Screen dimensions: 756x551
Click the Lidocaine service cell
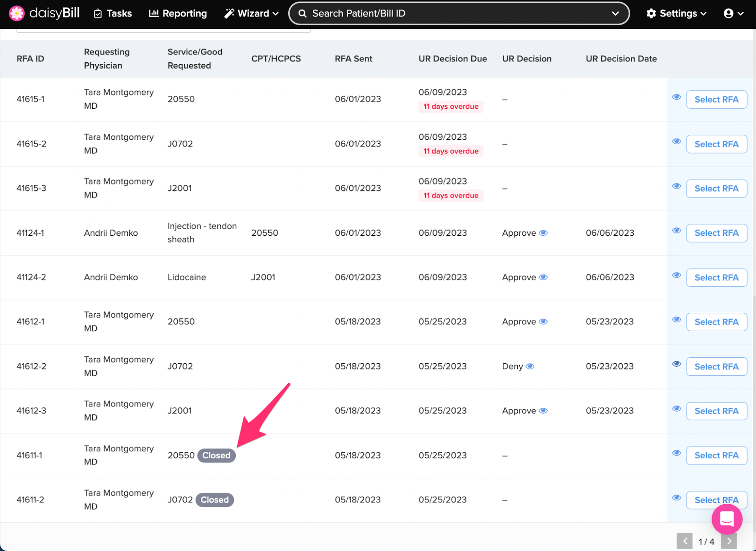[187, 277]
